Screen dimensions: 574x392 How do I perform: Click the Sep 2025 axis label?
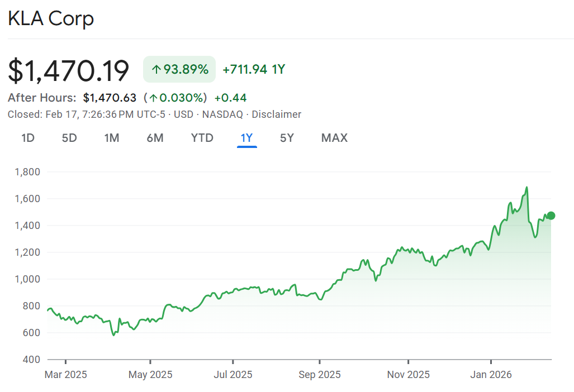click(319, 374)
